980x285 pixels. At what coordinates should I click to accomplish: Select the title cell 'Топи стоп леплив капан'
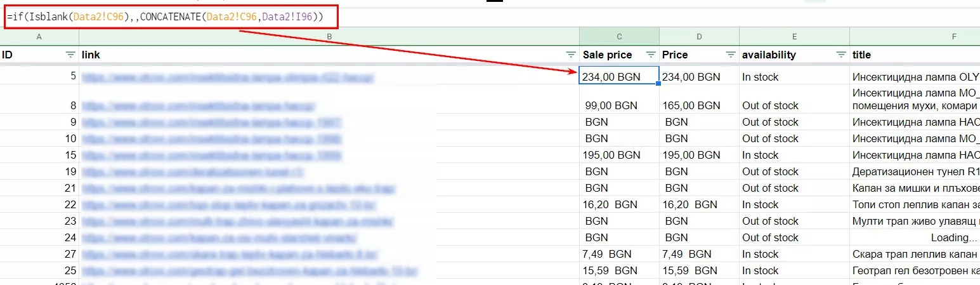click(915, 204)
